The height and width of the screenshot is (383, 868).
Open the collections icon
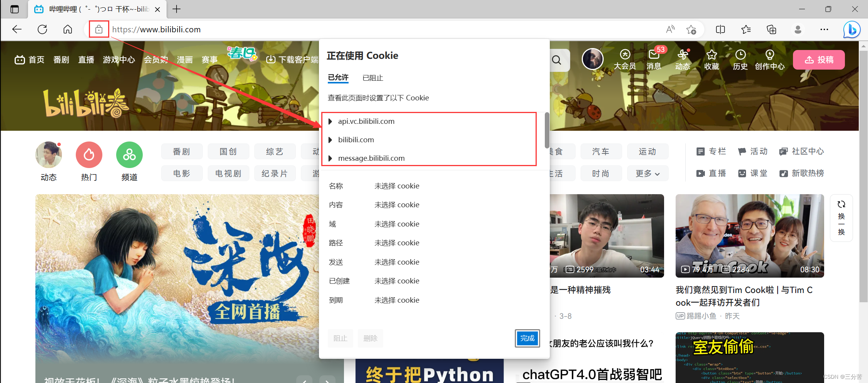coord(771,29)
